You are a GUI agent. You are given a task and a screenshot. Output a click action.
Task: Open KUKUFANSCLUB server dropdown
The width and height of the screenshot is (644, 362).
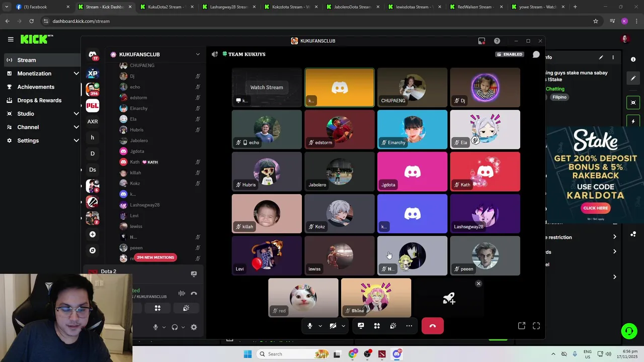[198, 54]
